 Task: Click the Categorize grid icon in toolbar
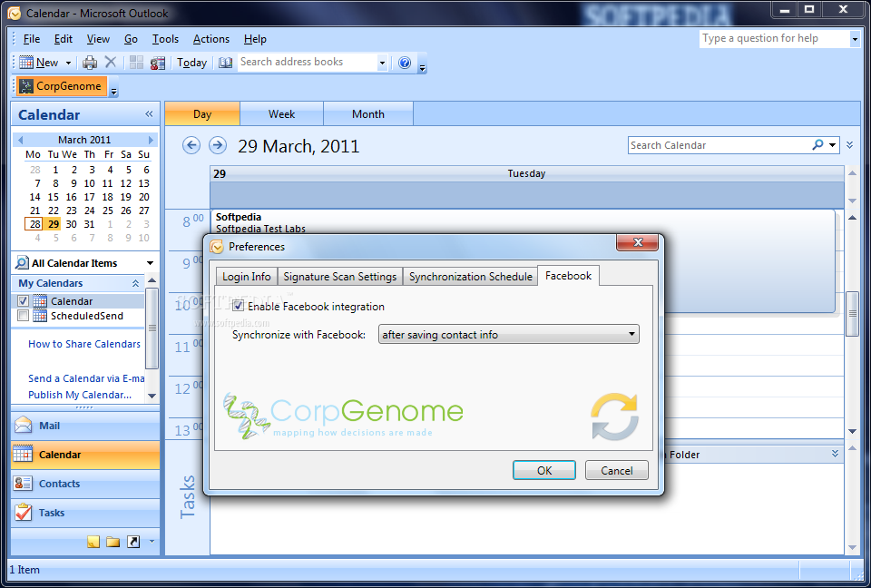137,63
